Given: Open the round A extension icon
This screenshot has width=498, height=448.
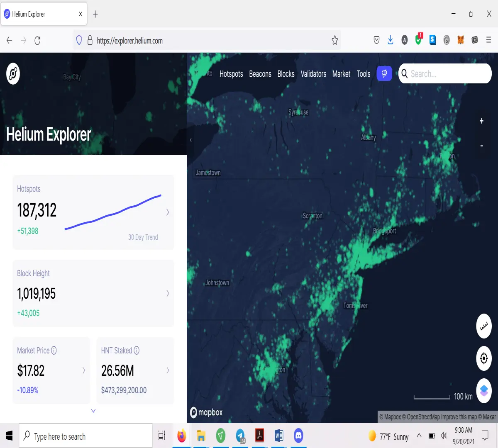Looking at the screenshot, I should (x=405, y=40).
